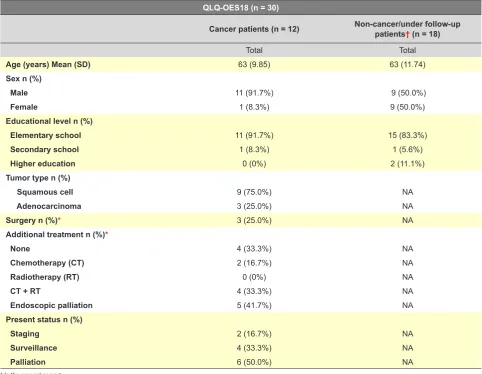Click the "NA" cell in Squamous cell row
482x374 pixels.
[407, 192]
